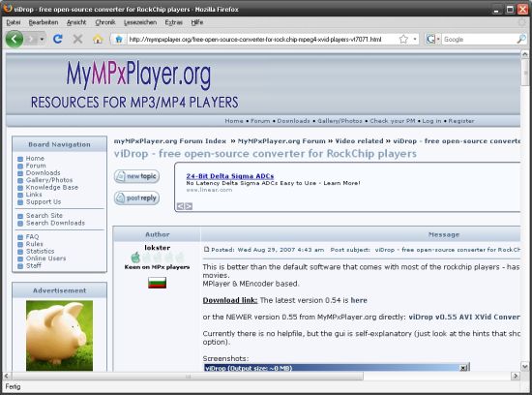This screenshot has width=532, height=395.
Task: Bookmark this page with the star icon
Action: tap(403, 39)
